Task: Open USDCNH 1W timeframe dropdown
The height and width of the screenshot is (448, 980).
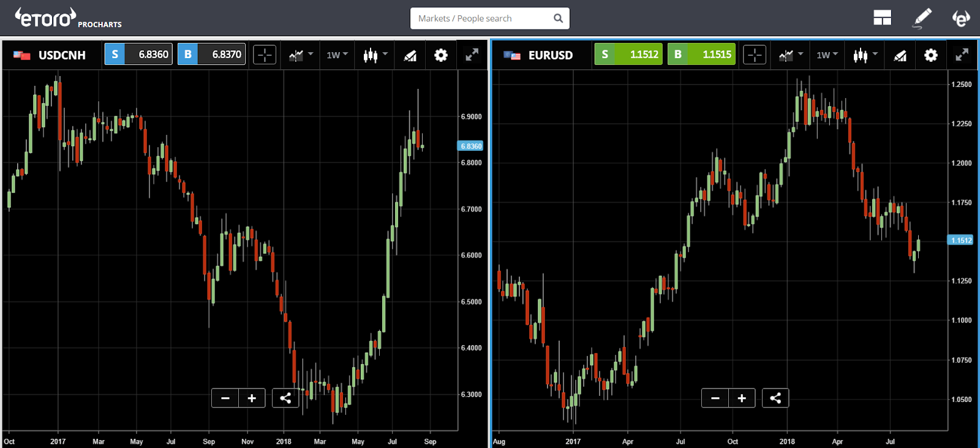Action: click(x=337, y=55)
